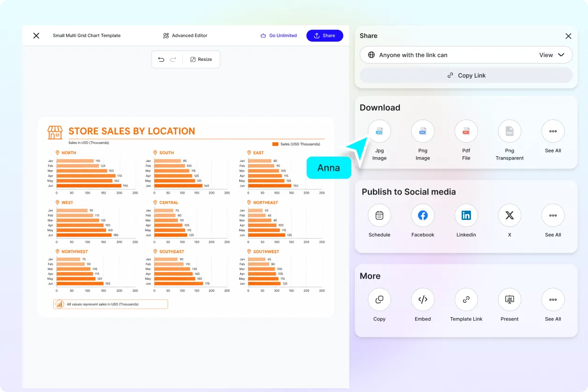Open the Embed code option

423,300
